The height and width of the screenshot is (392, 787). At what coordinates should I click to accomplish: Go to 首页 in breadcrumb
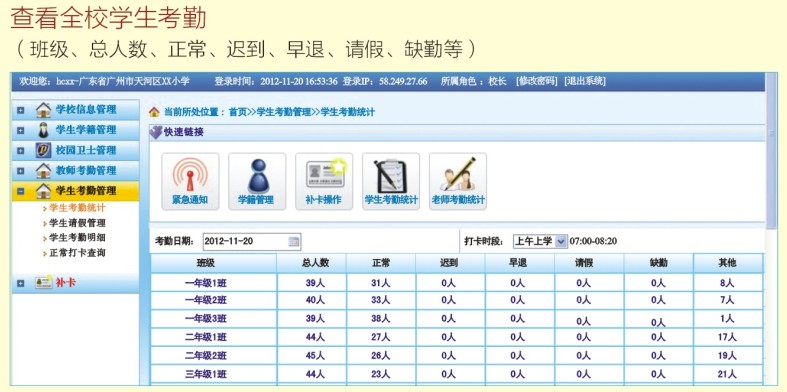238,112
